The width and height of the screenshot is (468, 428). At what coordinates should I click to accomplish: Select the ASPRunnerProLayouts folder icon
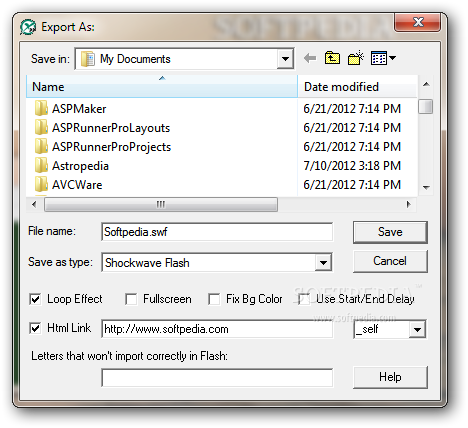(41, 127)
